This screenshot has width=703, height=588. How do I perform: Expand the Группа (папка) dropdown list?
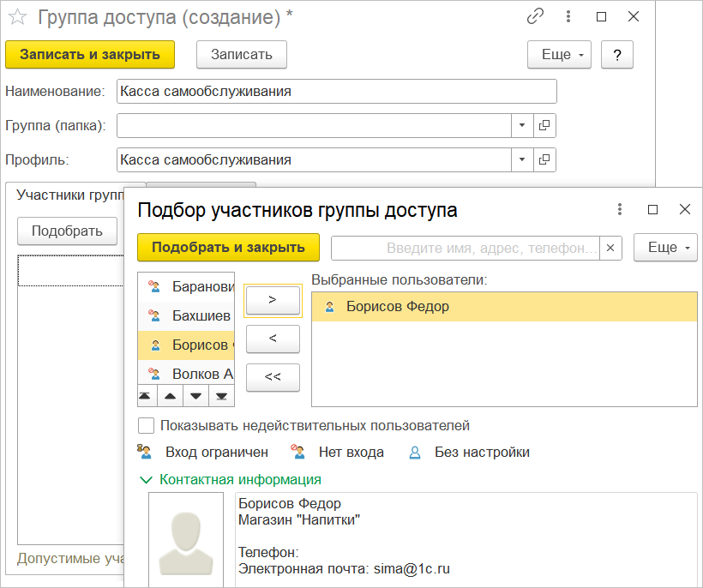pos(523,125)
